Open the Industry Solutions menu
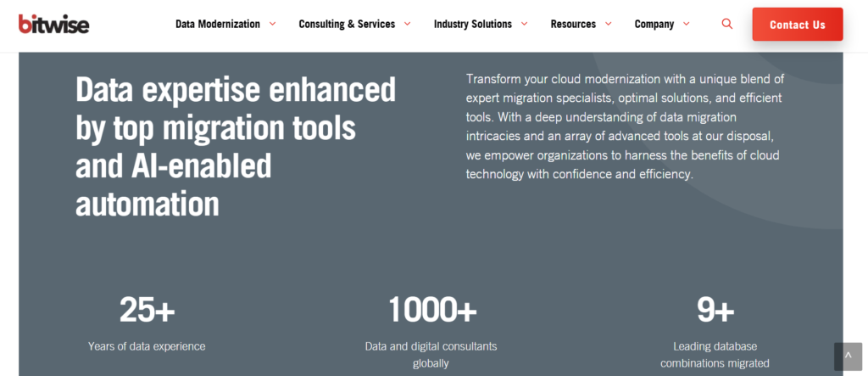This screenshot has width=868, height=376. tap(472, 24)
